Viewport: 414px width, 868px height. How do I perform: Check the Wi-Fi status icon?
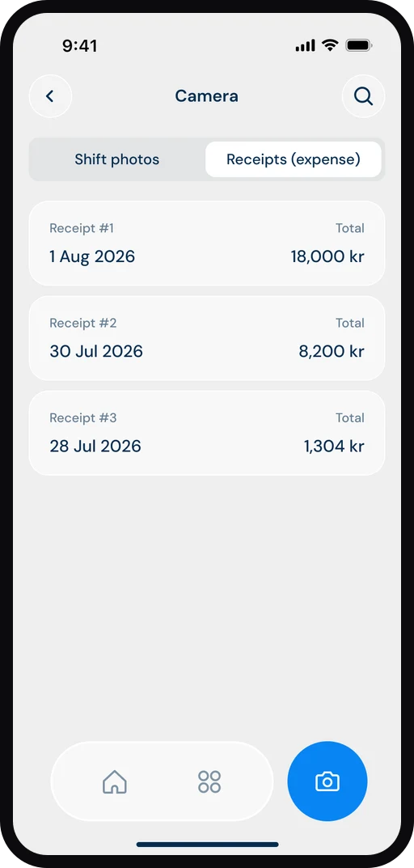[x=331, y=45]
